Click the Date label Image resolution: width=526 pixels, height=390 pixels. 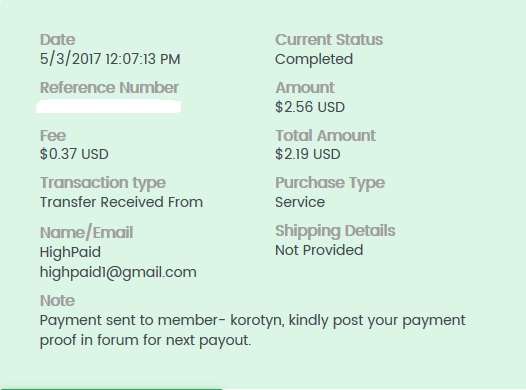[x=57, y=40]
